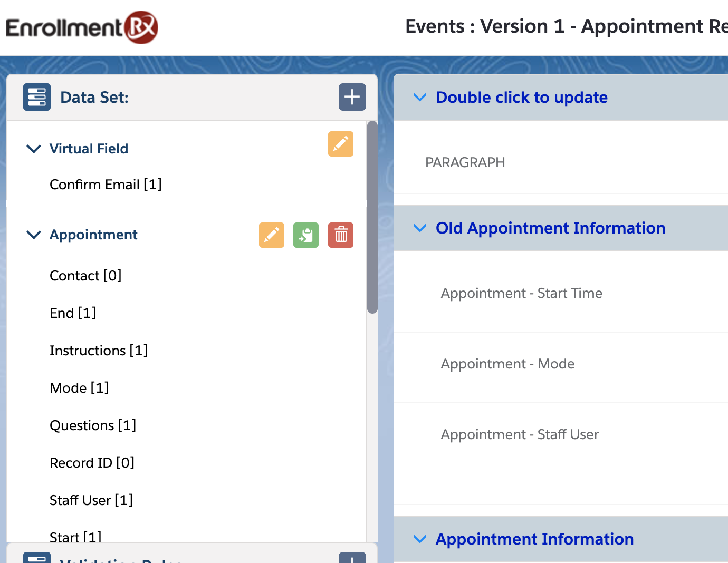The width and height of the screenshot is (728, 563).
Task: Edit the Virtual Field with pencil icon
Action: (x=340, y=144)
